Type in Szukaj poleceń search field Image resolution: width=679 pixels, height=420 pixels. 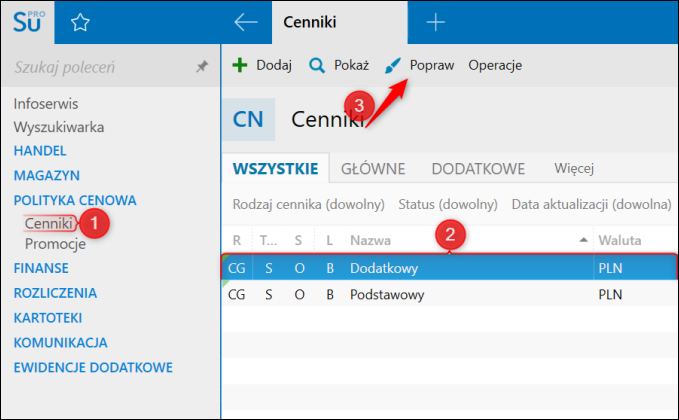pyautogui.click(x=100, y=67)
